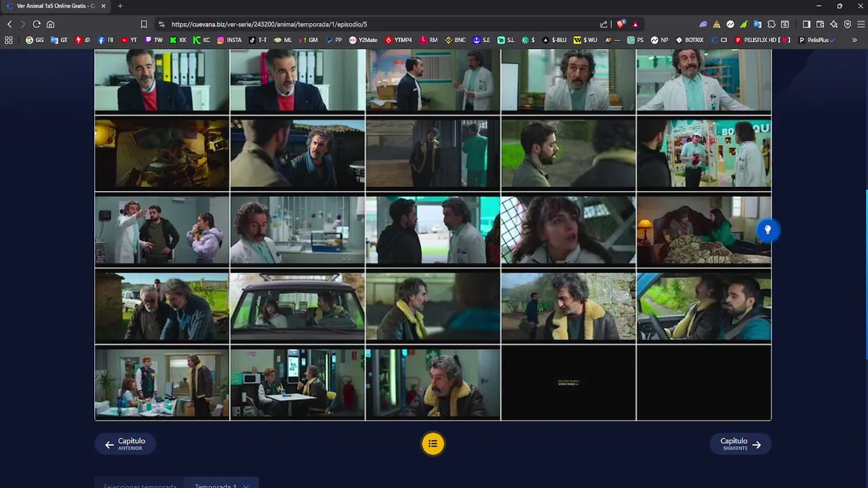The width and height of the screenshot is (868, 488).
Task: Bookmark this page with the bookmark icon
Action: [x=144, y=24]
